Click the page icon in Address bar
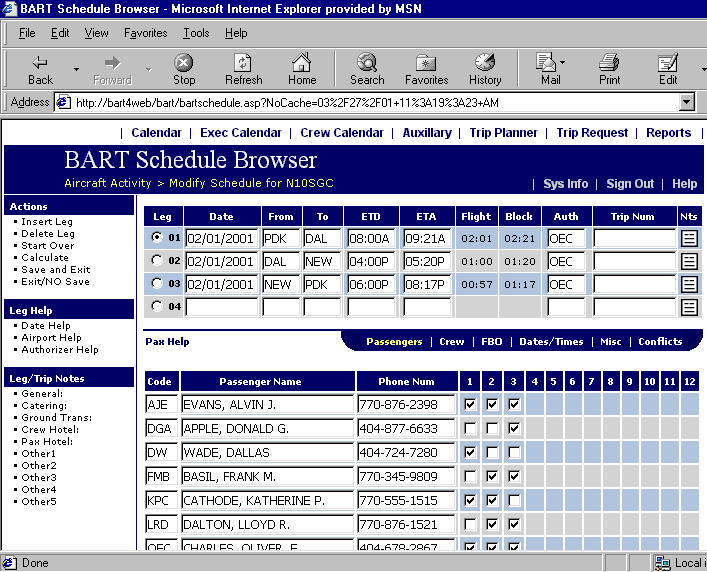This screenshot has height=572, width=707. [x=63, y=102]
